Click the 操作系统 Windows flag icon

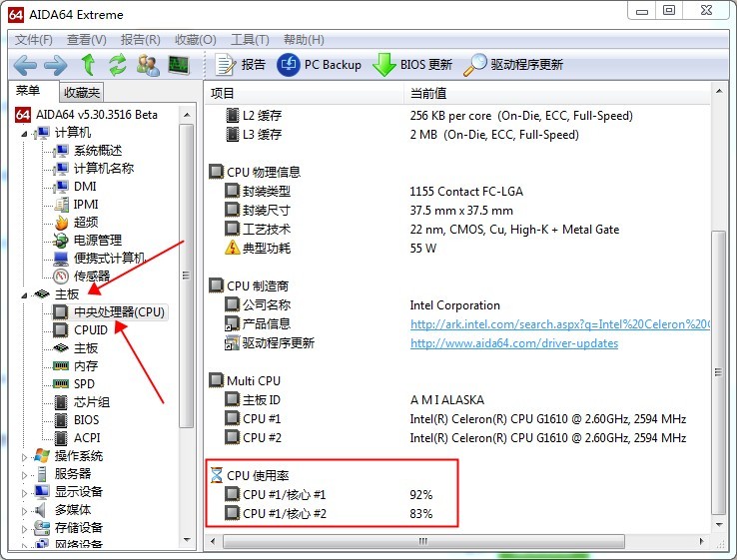[x=41, y=456]
